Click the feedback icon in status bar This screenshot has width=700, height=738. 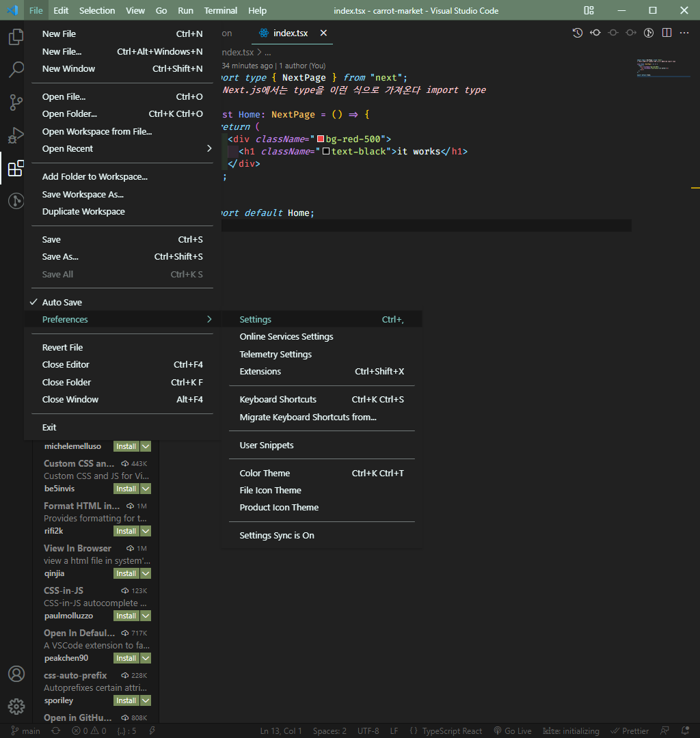tap(664, 730)
